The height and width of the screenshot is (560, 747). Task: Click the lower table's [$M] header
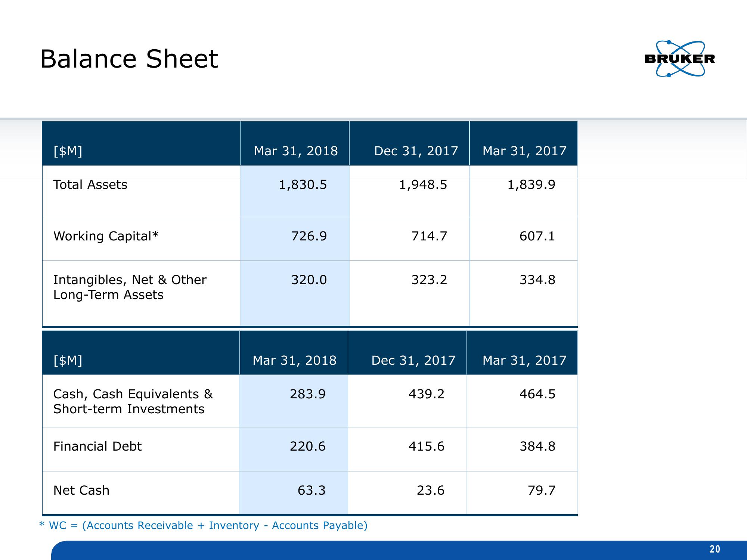(x=68, y=361)
